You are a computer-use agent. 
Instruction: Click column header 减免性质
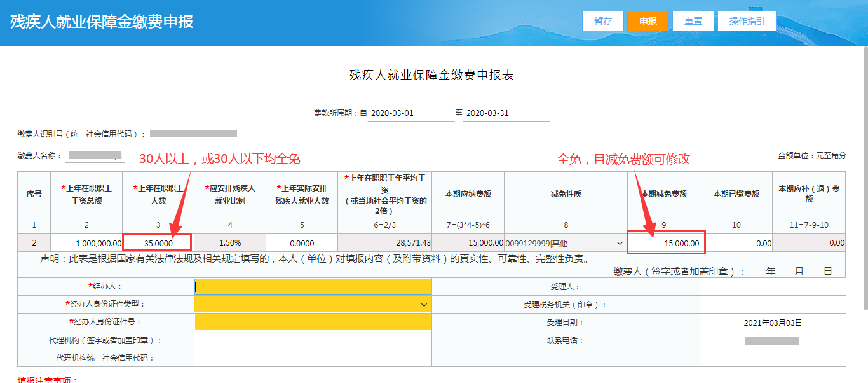pos(566,193)
